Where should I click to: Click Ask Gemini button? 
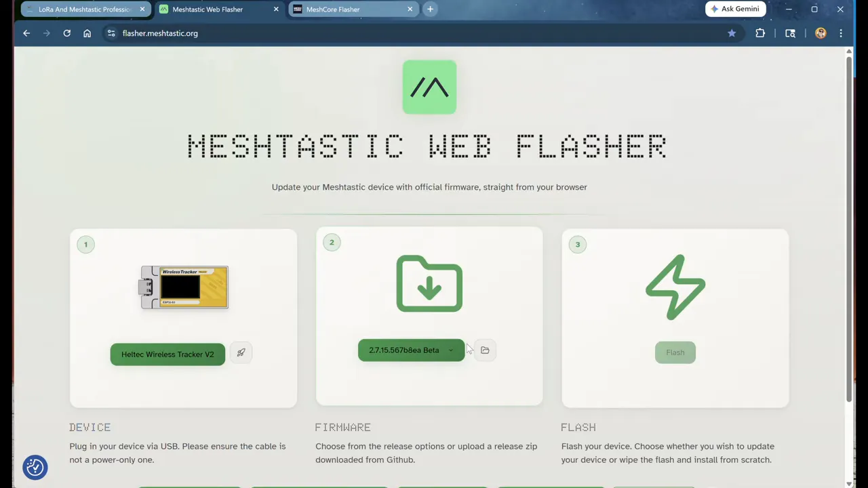tap(735, 9)
